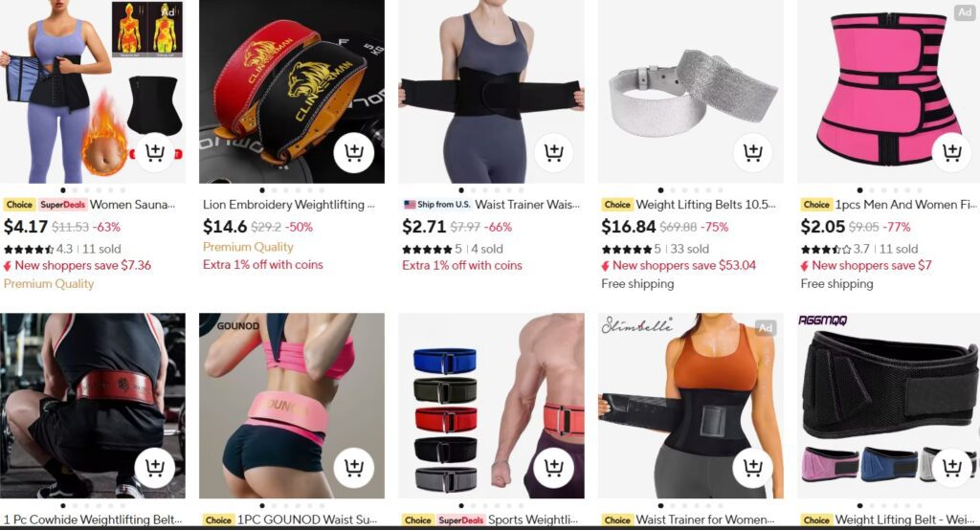Screen dimensions: 980x530
Task: Open Waist Trainer Ship from U.S. title
Action: click(x=527, y=205)
